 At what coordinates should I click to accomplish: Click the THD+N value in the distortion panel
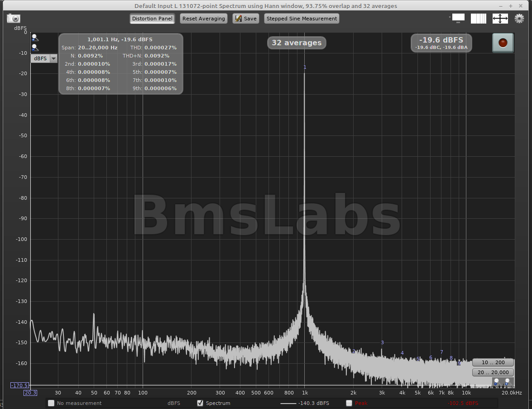(157, 56)
